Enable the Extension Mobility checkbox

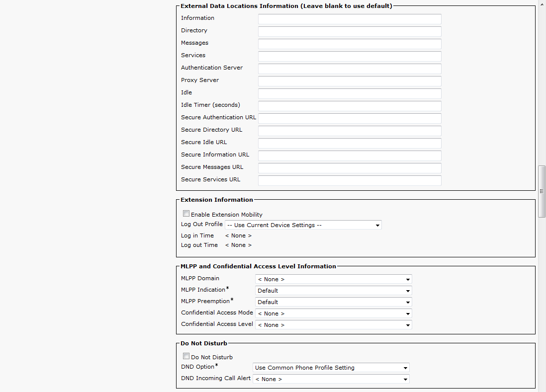(x=186, y=214)
